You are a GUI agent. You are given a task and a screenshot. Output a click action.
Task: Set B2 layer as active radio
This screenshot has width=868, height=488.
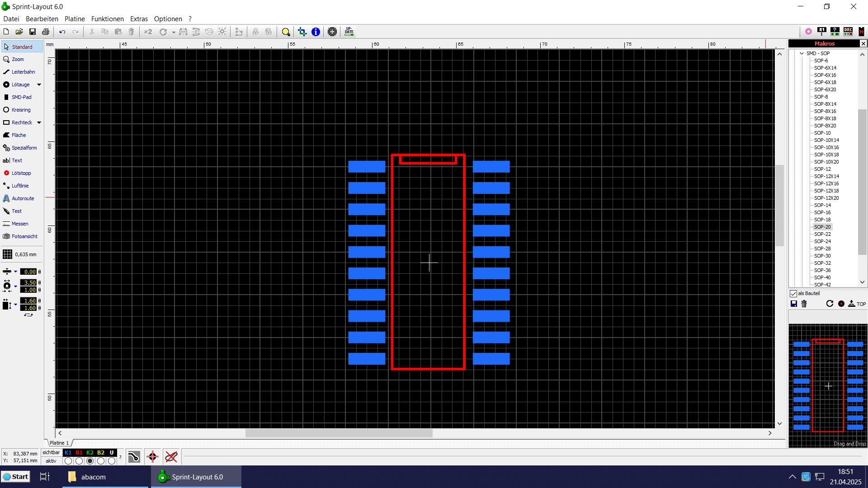click(x=101, y=461)
